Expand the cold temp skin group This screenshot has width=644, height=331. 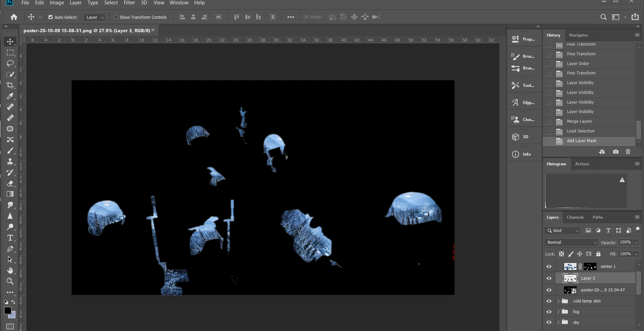pyautogui.click(x=558, y=301)
